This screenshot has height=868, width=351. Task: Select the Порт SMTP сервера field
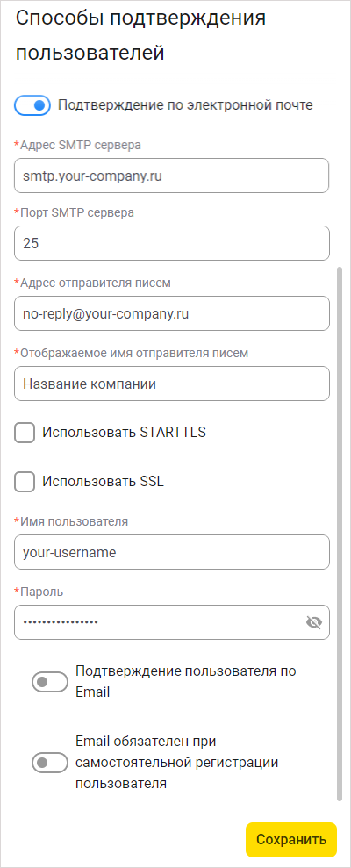click(172, 243)
